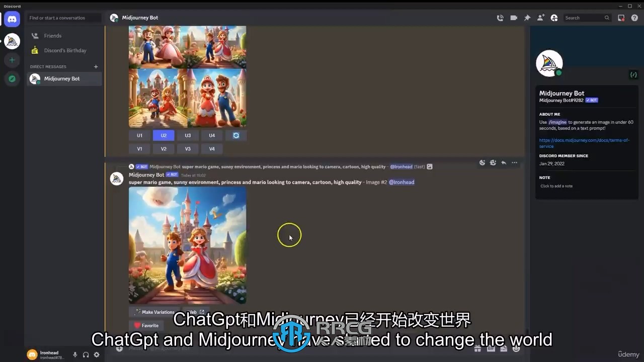Open Ironhead user avatar status menu
This screenshot has width=644, height=362.
32,354
